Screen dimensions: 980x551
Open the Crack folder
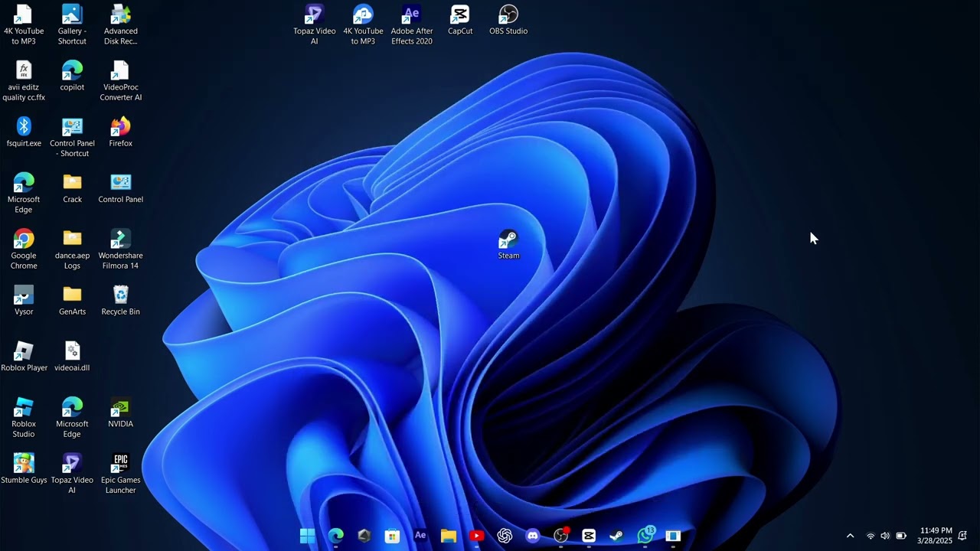point(72,187)
